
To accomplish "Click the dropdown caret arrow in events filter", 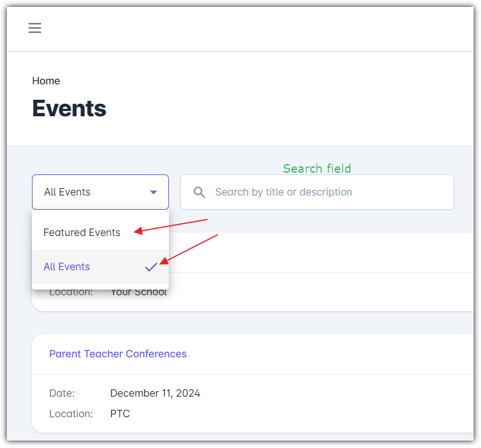I will click(x=153, y=192).
